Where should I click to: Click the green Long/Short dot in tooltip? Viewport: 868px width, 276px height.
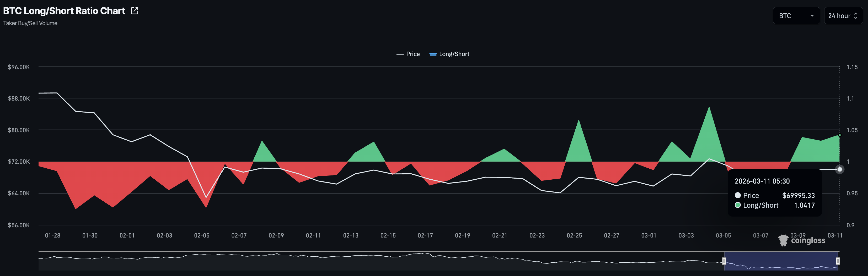pyautogui.click(x=738, y=205)
